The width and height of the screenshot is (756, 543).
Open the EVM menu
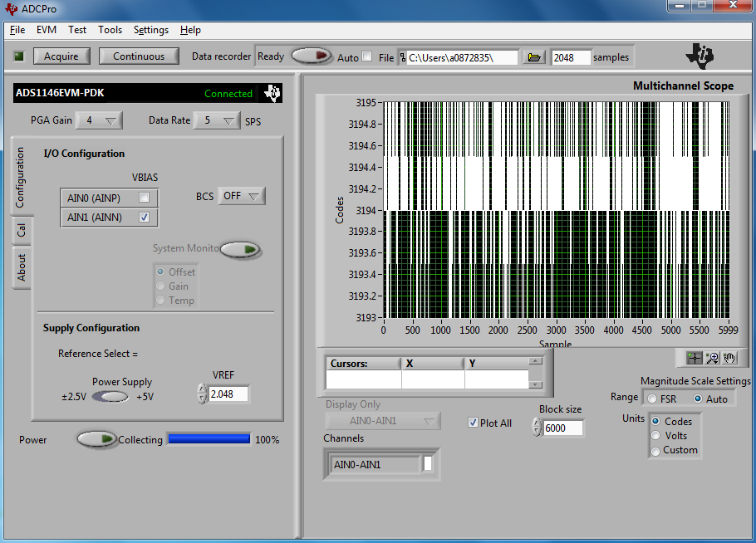47,30
